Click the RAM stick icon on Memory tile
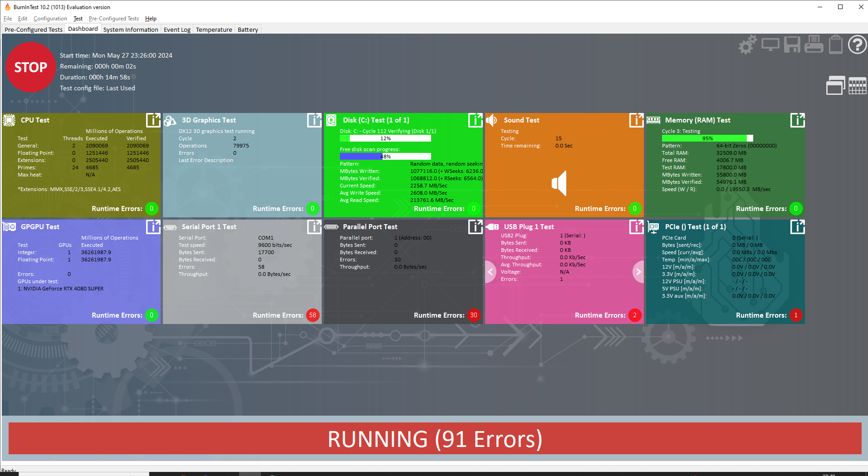This screenshot has width=868, height=476. click(653, 120)
